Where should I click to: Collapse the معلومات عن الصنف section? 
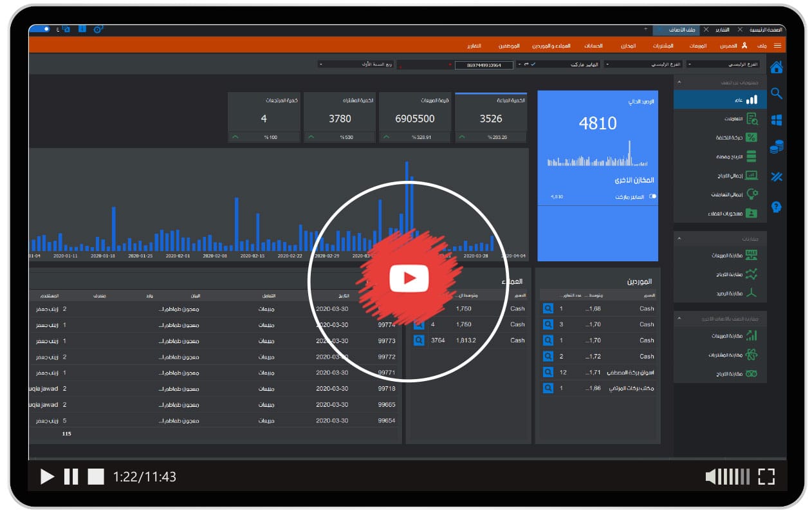(x=678, y=83)
